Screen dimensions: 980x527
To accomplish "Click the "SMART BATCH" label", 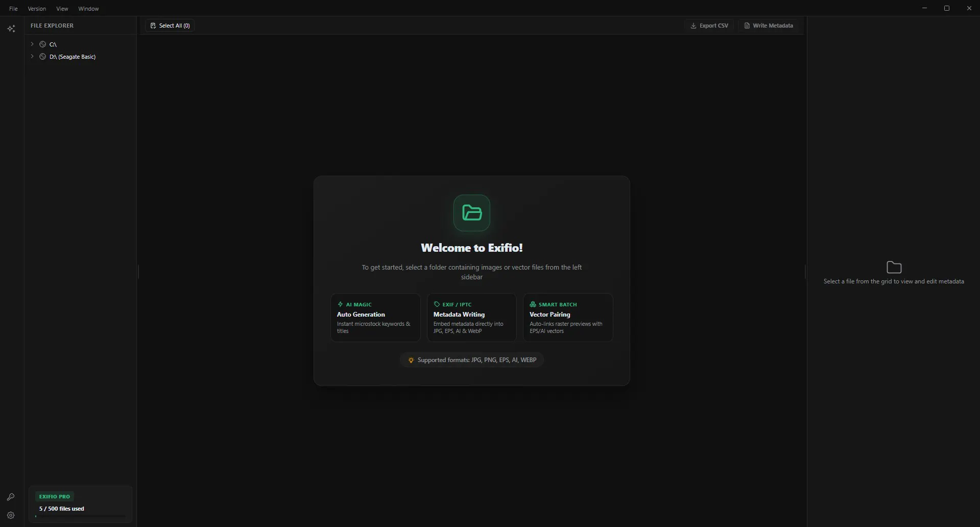I will click(558, 304).
